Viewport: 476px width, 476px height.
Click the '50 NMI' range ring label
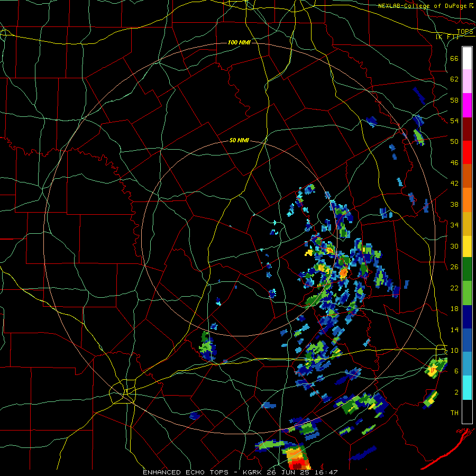click(239, 140)
